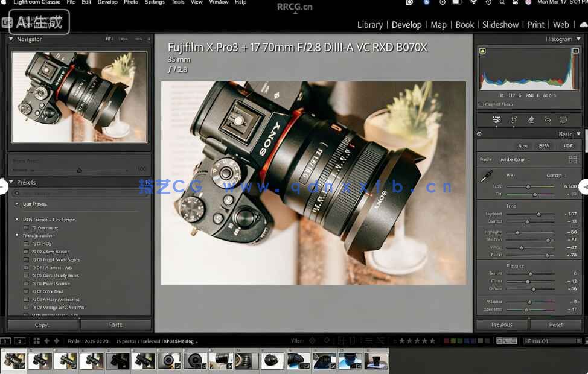The height and width of the screenshot is (374, 588).
Task: Open the Profile Browser grid icon
Action: click(x=573, y=159)
